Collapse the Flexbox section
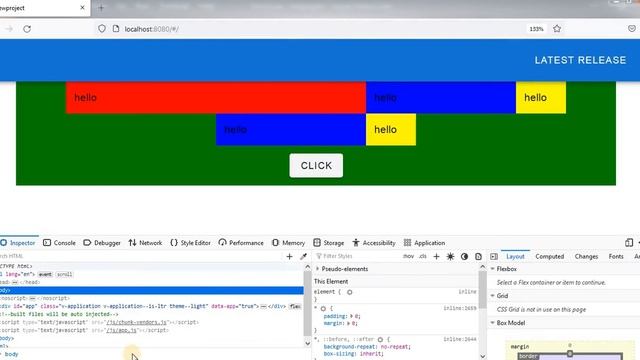The height and width of the screenshot is (360, 640). (x=493, y=269)
